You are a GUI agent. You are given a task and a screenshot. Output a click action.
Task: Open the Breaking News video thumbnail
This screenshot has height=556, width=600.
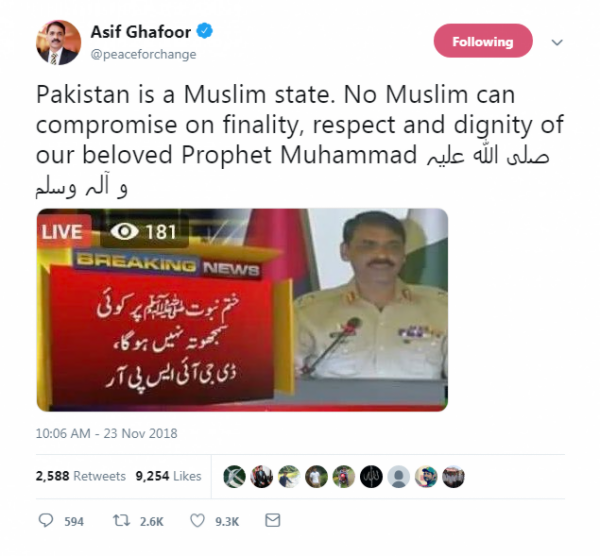point(242,310)
